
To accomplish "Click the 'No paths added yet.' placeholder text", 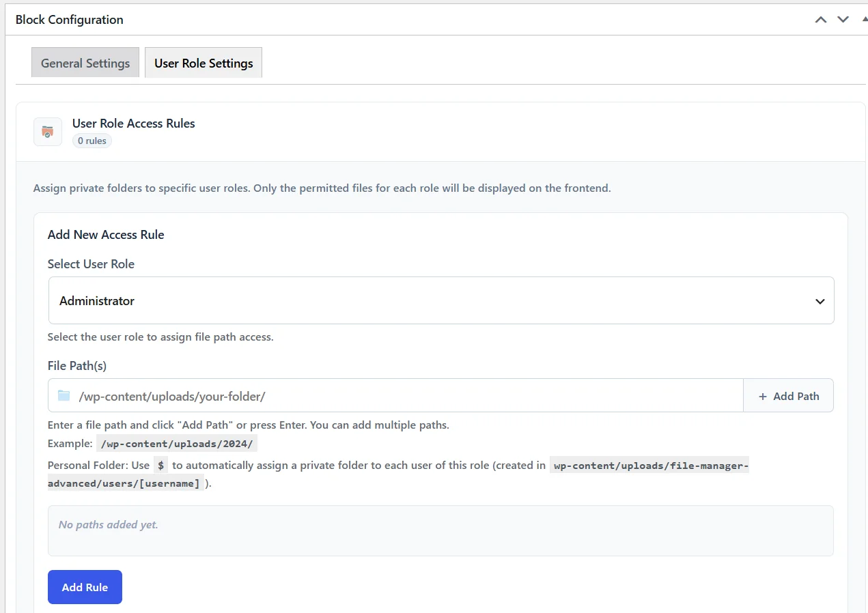I will coord(109,525).
